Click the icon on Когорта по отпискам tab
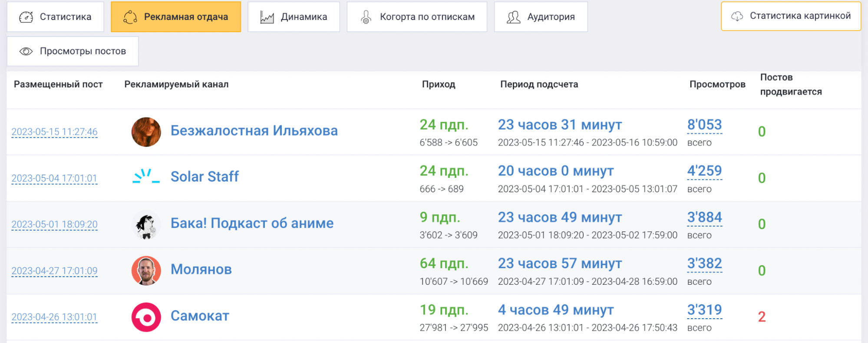 (x=366, y=17)
